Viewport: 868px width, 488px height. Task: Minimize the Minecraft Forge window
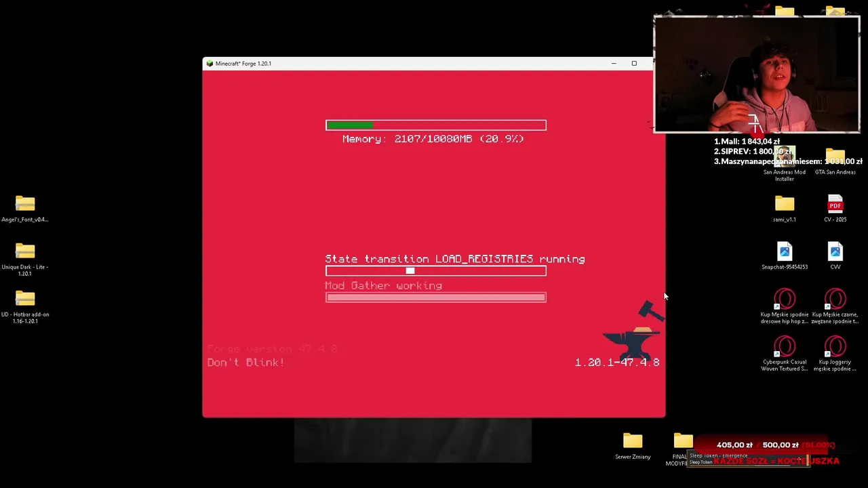point(614,64)
